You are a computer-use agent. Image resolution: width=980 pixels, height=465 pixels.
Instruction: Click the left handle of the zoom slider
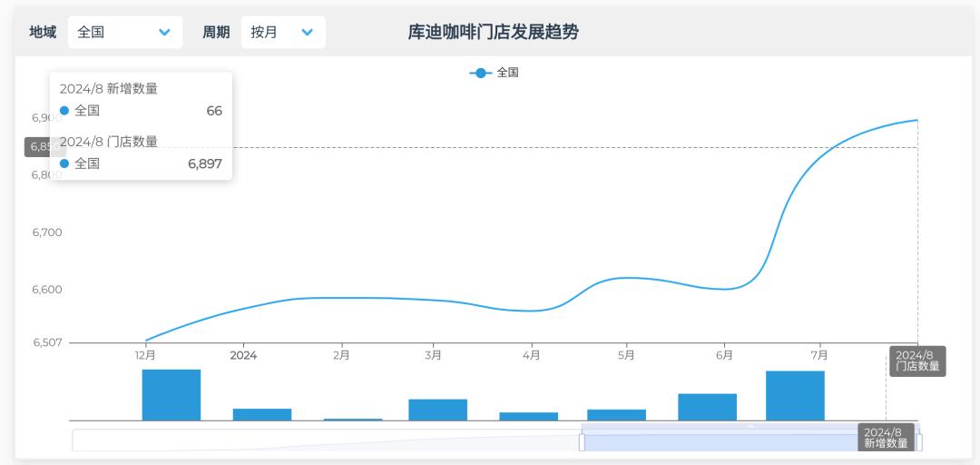582,442
